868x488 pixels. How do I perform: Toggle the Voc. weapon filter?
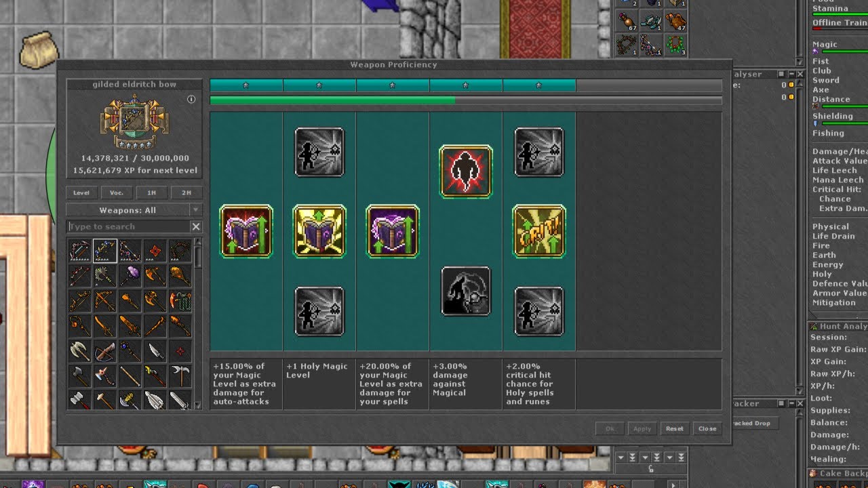[x=117, y=192]
